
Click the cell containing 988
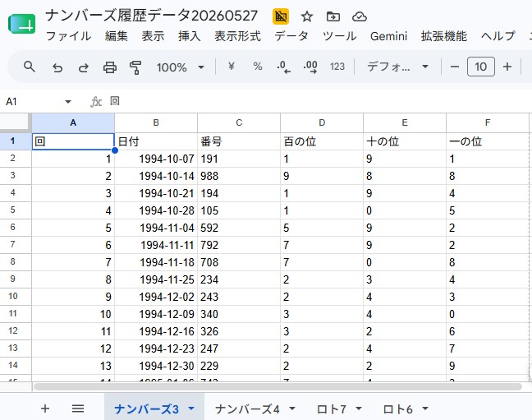tap(239, 176)
